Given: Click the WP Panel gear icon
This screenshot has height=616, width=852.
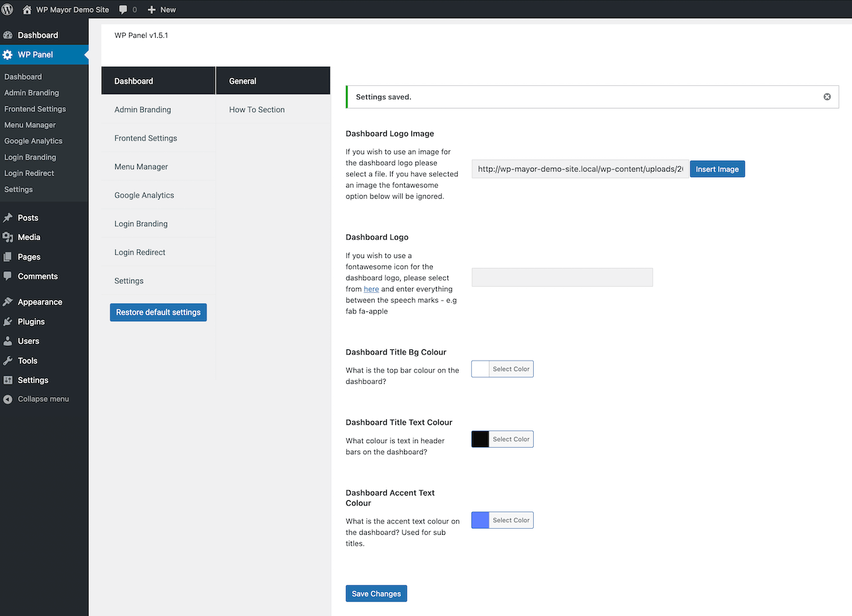Looking at the screenshot, I should tap(8, 55).
